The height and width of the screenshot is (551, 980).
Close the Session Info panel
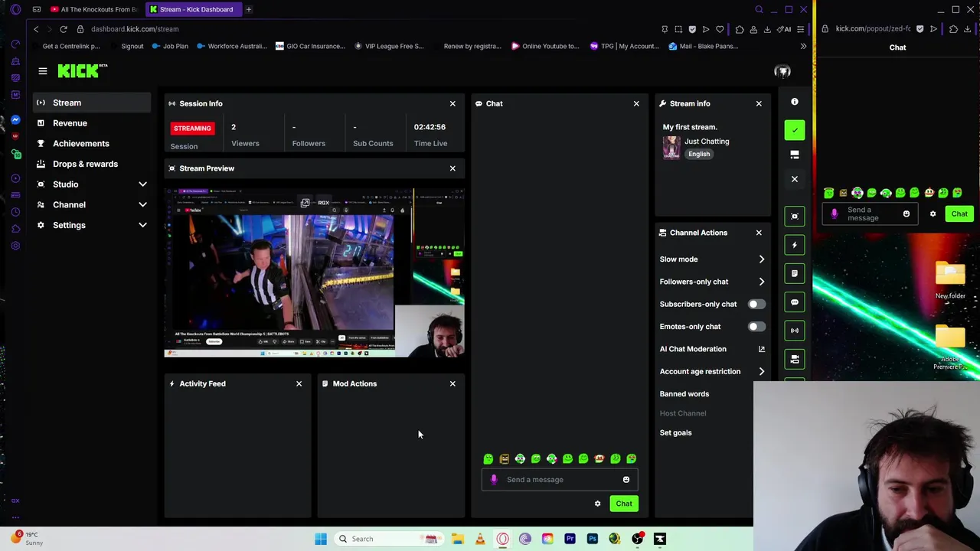(x=452, y=103)
